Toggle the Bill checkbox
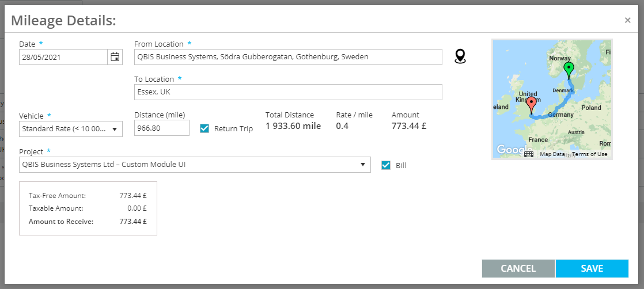 coord(386,165)
